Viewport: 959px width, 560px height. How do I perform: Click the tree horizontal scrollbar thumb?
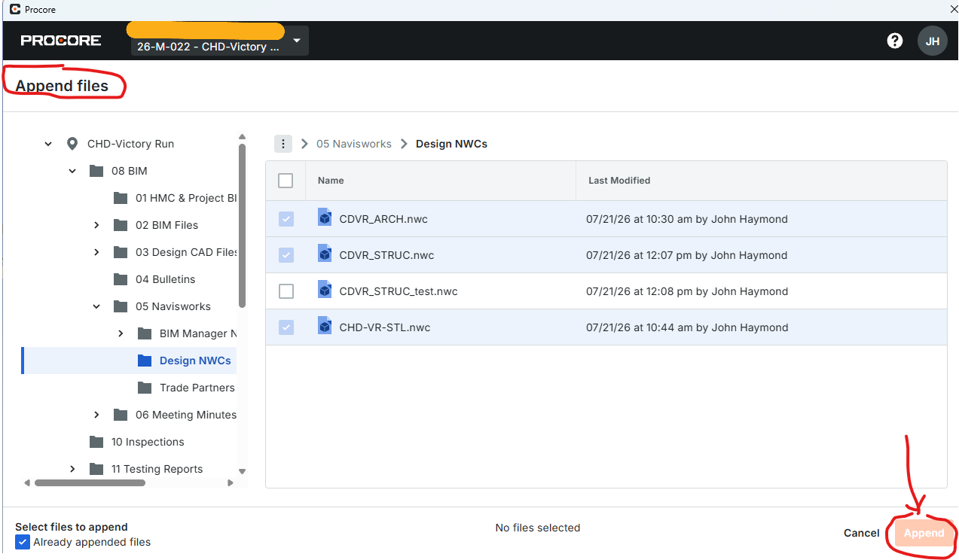(x=90, y=482)
